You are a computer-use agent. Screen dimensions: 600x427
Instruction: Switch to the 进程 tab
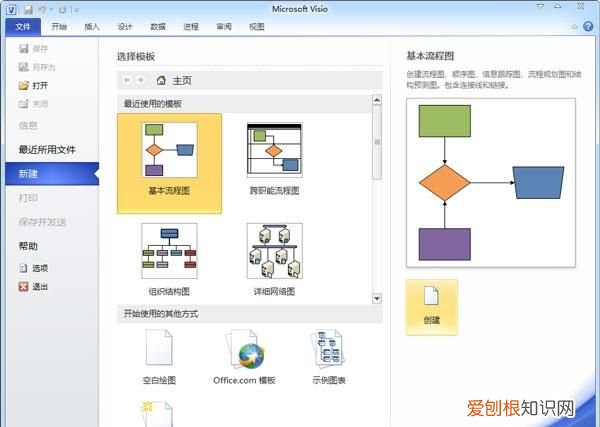(191, 27)
